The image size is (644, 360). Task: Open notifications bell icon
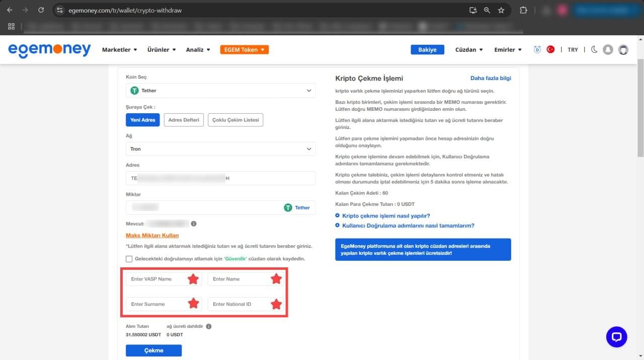(x=608, y=49)
